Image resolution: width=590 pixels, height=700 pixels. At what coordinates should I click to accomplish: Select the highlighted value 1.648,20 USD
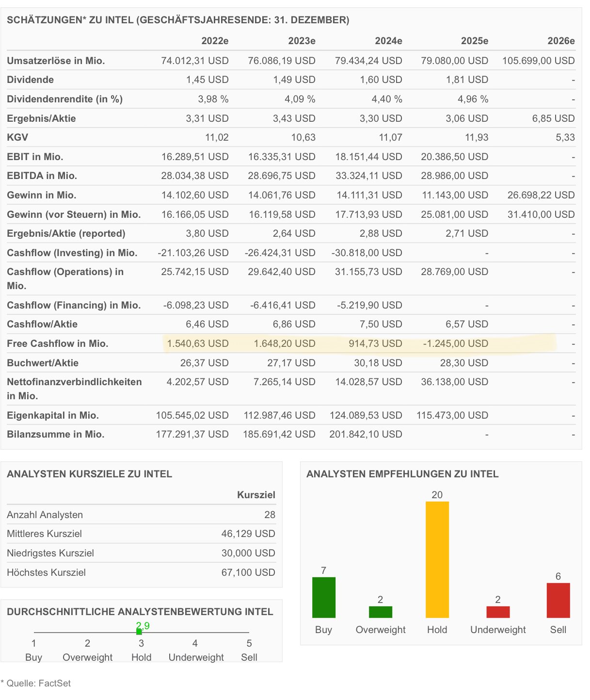click(x=285, y=343)
